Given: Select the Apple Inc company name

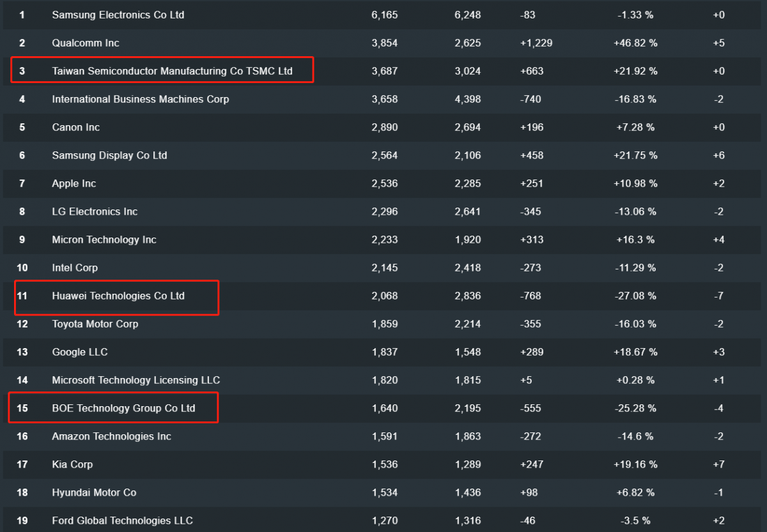Looking at the screenshot, I should click(x=74, y=183).
